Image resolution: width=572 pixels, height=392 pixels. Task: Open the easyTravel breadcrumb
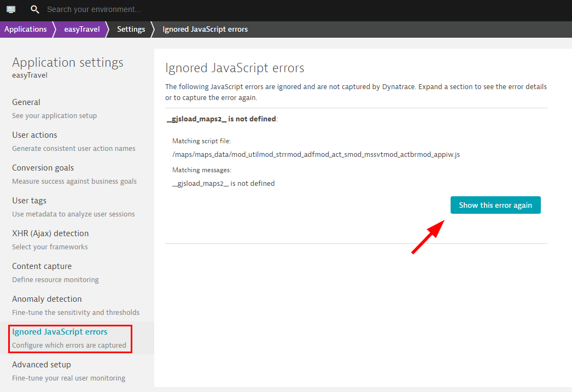[81, 30]
